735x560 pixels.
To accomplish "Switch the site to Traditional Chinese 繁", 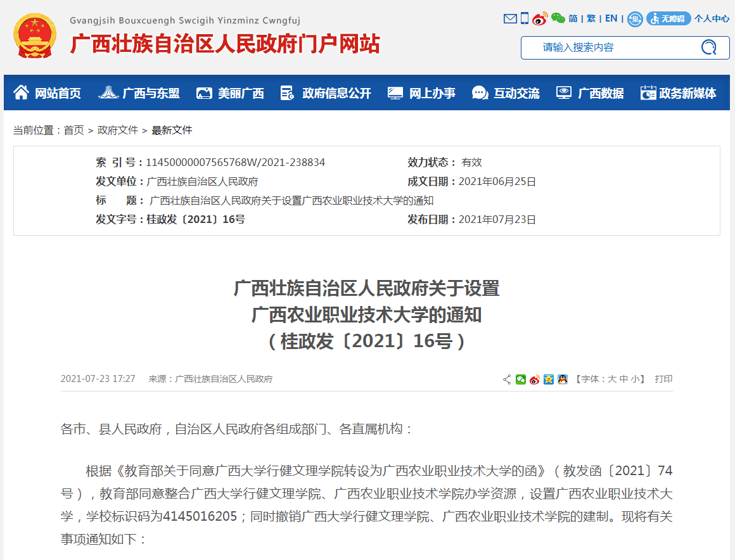I will 590,18.
